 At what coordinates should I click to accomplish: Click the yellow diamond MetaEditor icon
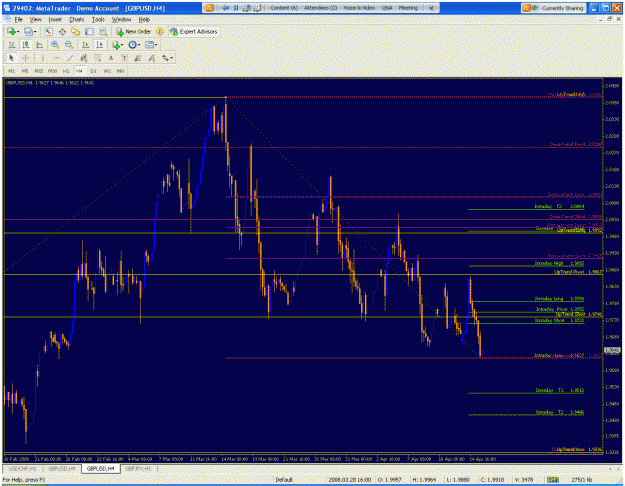(160, 31)
